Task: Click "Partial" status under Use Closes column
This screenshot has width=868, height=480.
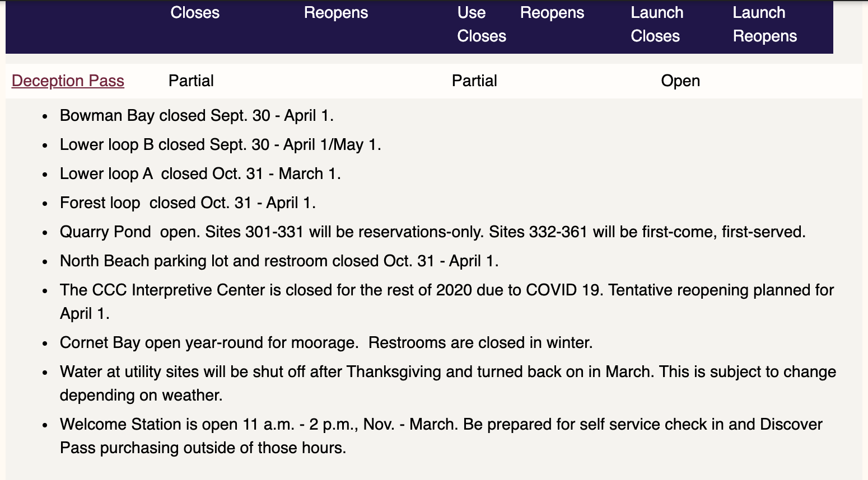Action: coord(474,81)
